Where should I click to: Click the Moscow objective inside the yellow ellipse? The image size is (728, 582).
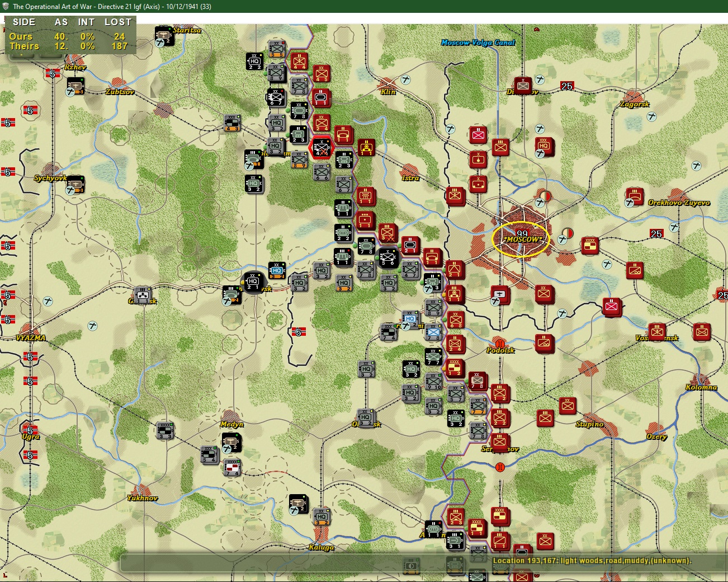521,239
